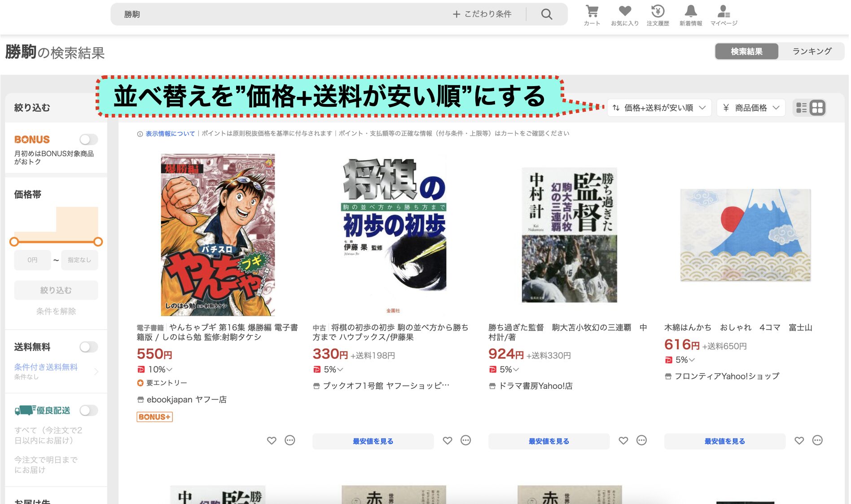851x504 pixels.
Task: Click the 要エントリー badge
Action: (162, 383)
